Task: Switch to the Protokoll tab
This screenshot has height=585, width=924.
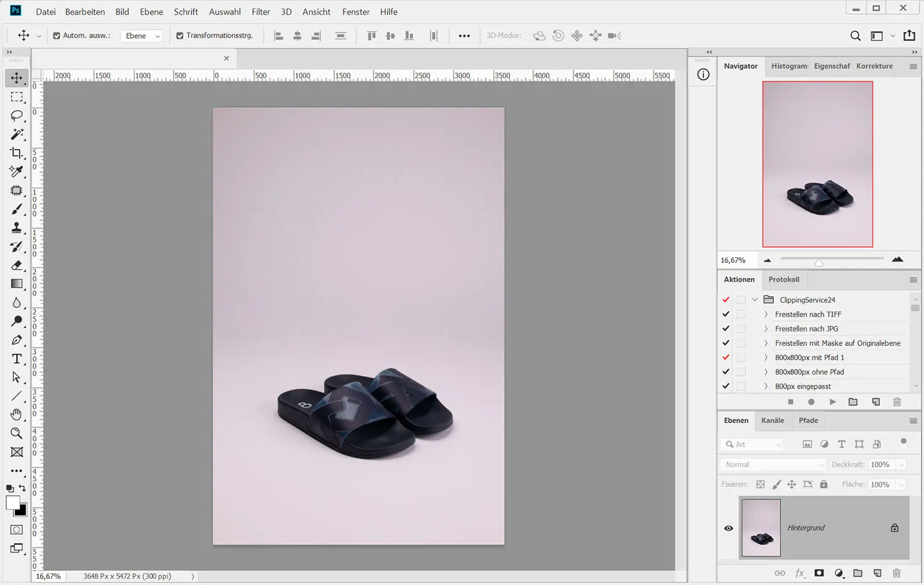Action: pyautogui.click(x=784, y=280)
